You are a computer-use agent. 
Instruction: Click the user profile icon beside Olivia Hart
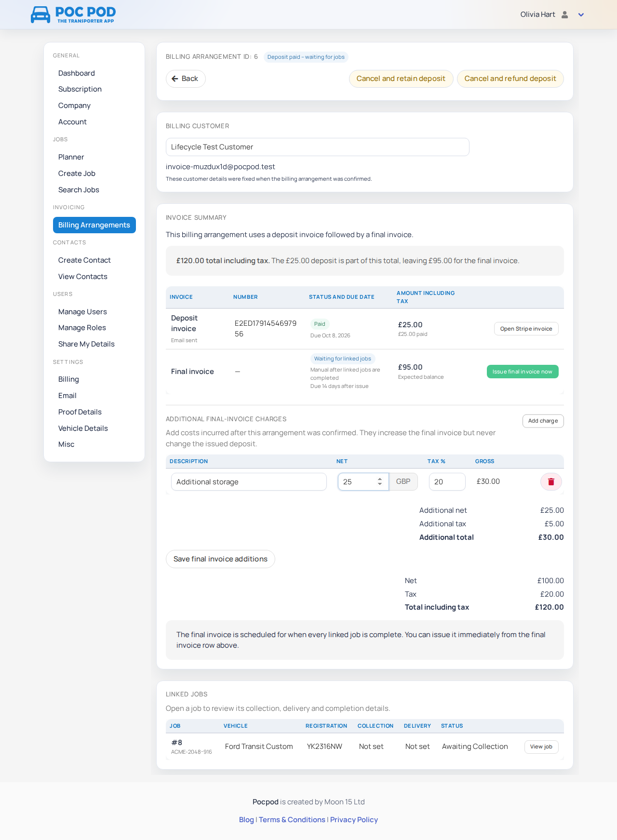(x=565, y=14)
